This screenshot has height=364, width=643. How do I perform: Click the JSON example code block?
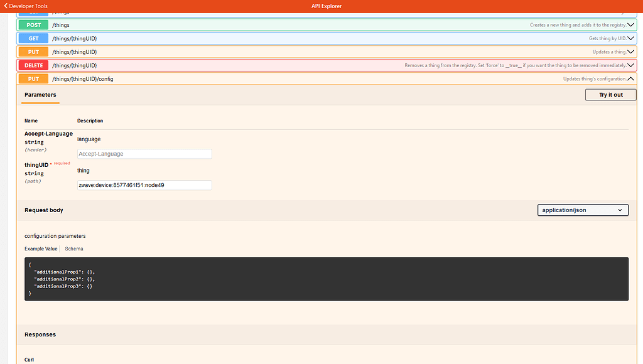click(x=327, y=279)
